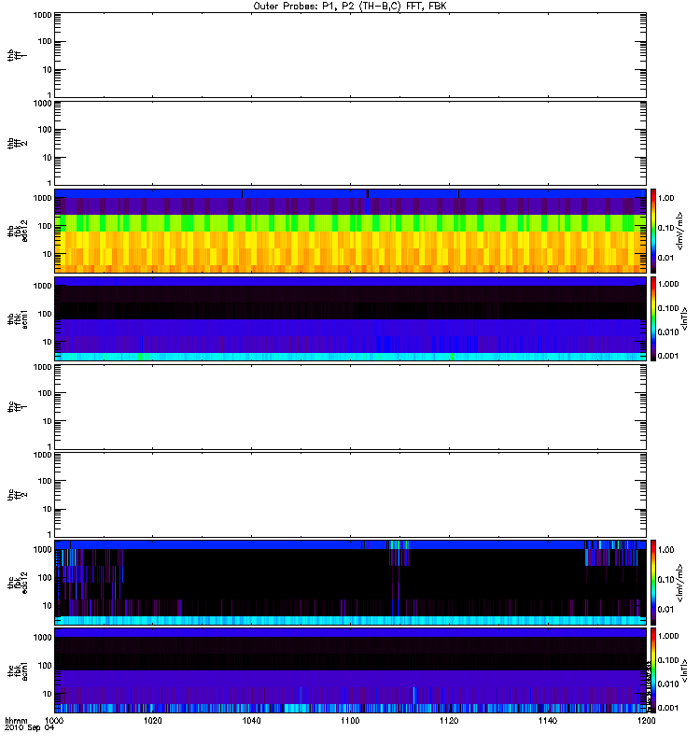Click the '0.010' value on the thc scm1 color bar

[668, 684]
